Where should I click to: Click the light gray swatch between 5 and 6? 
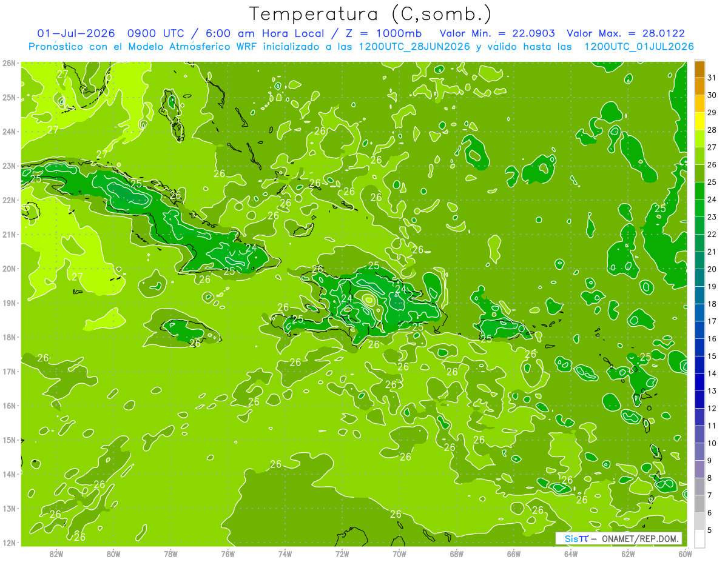[699, 521]
